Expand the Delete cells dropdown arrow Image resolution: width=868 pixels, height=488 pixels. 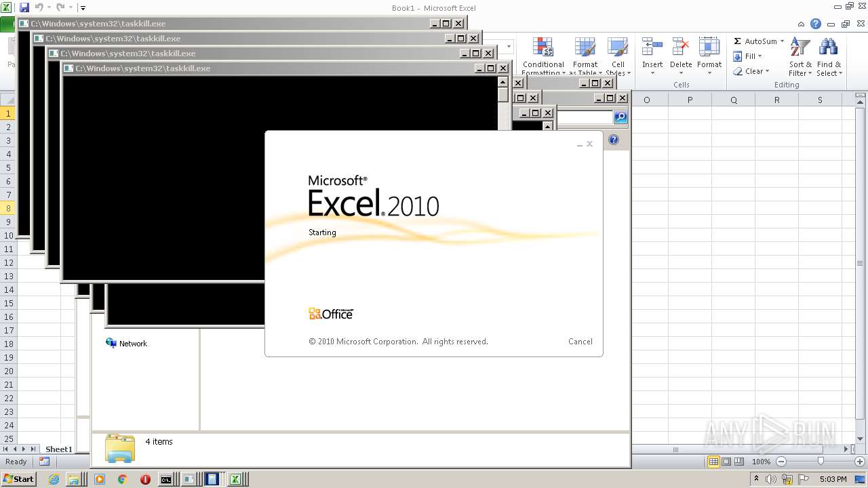coord(681,73)
